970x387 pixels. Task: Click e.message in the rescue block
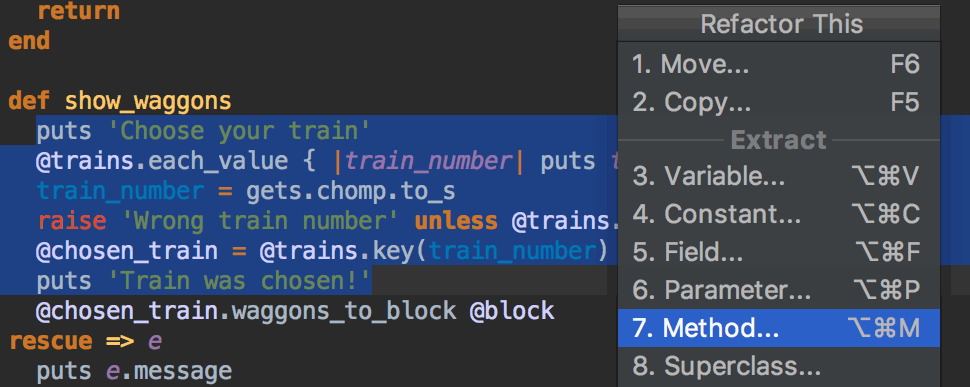170,372
